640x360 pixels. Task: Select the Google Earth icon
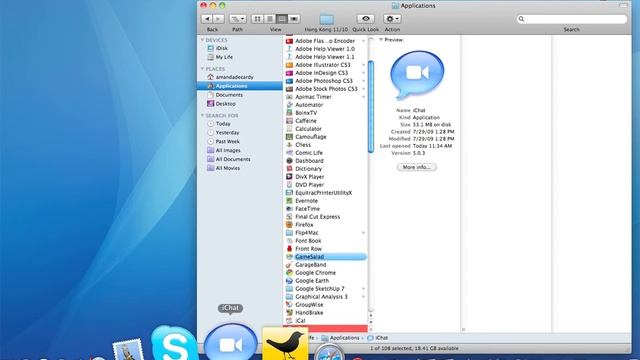pos(289,280)
